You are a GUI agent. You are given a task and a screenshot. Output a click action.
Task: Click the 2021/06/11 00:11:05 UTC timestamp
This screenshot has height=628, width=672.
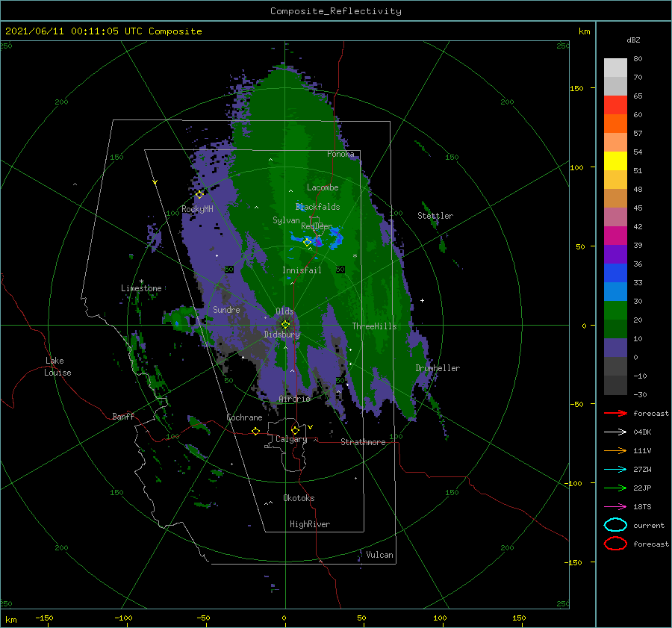pos(104,31)
